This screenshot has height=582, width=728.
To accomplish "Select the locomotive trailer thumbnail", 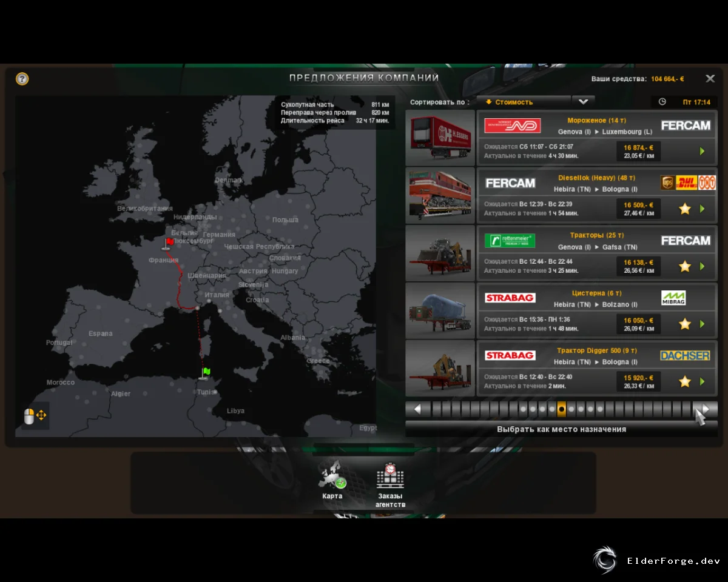I will pyautogui.click(x=440, y=195).
